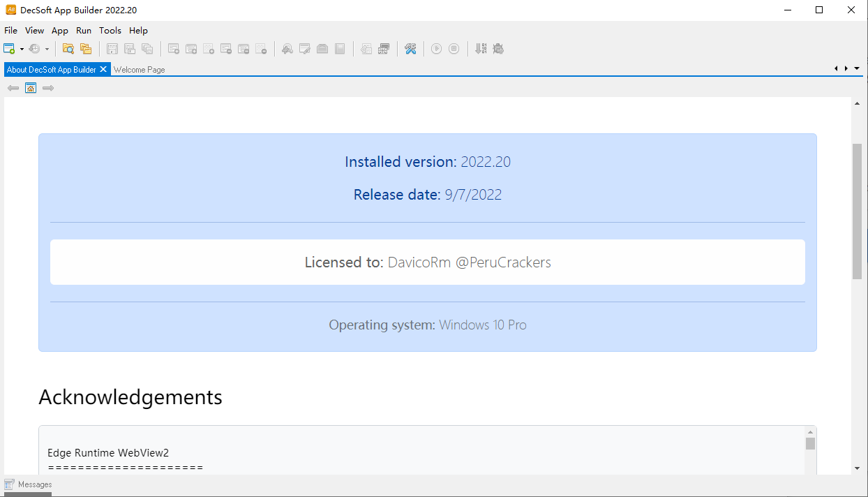Open the Tools menu
The width and height of the screenshot is (868, 497).
(x=110, y=31)
